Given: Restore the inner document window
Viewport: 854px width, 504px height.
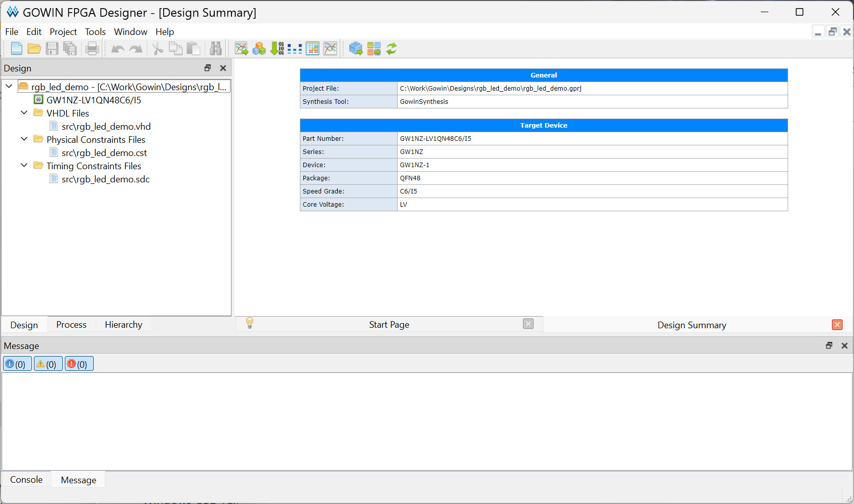Looking at the screenshot, I should (x=832, y=32).
